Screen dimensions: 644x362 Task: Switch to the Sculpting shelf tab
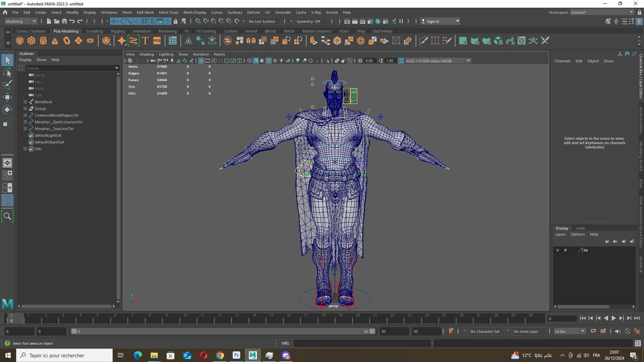[x=95, y=31]
